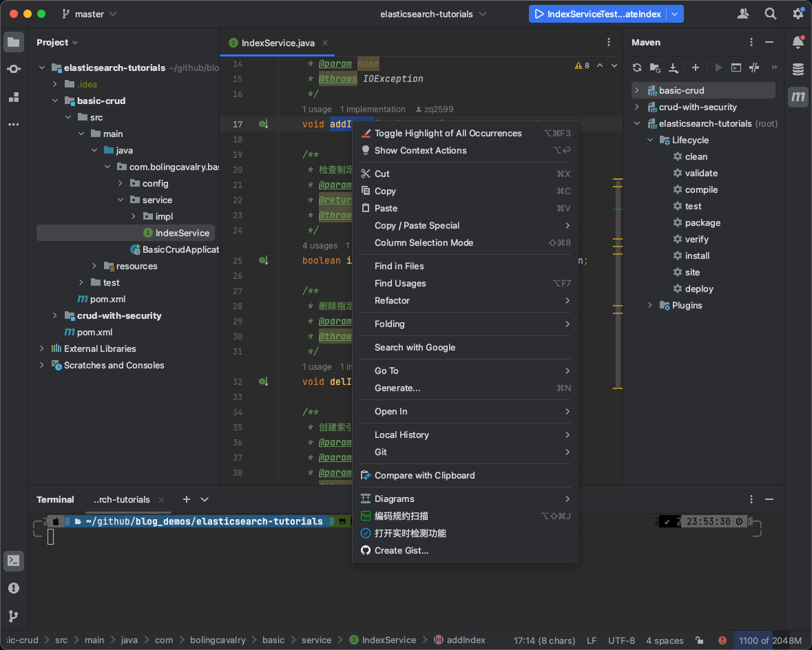The image size is (812, 650).
Task: Expand the crud-with-security module in Project tree
Action: coord(55,315)
